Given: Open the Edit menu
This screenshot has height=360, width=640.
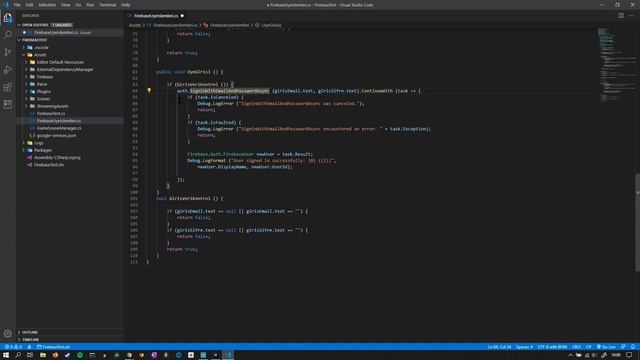Looking at the screenshot, I should click(x=29, y=5).
